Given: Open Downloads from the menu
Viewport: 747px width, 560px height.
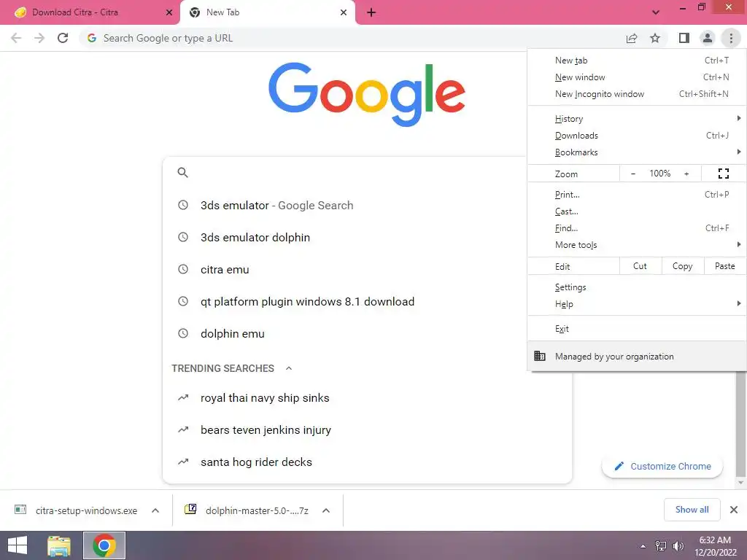Looking at the screenshot, I should 637,135.
